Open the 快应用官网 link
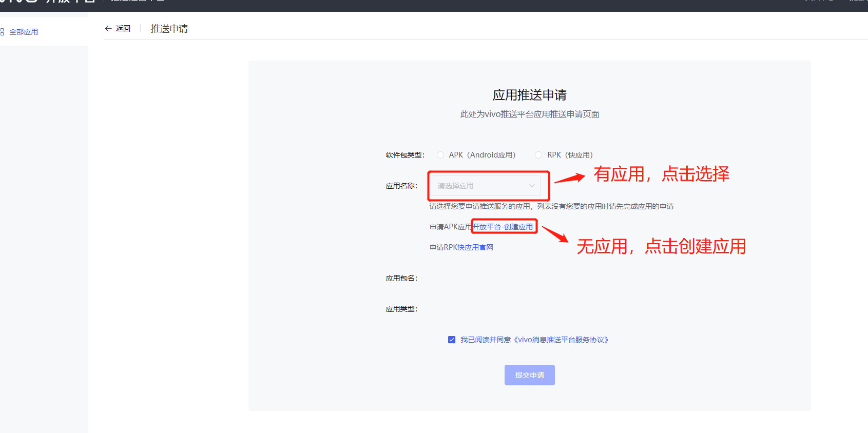This screenshot has height=433, width=868. click(475, 247)
